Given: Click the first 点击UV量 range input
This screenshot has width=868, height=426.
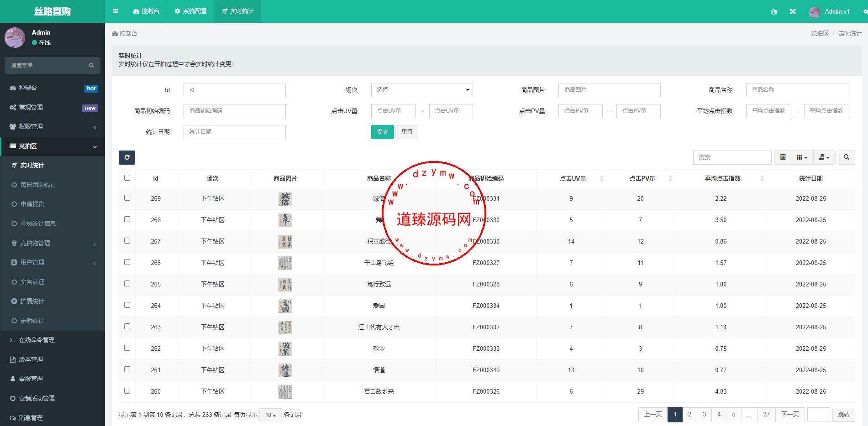Looking at the screenshot, I should (x=394, y=111).
